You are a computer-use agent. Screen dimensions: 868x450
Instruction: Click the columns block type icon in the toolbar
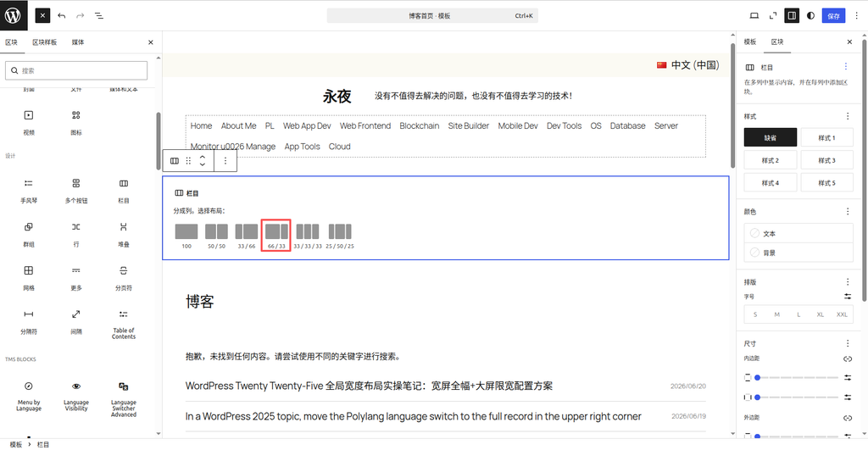[x=175, y=160]
